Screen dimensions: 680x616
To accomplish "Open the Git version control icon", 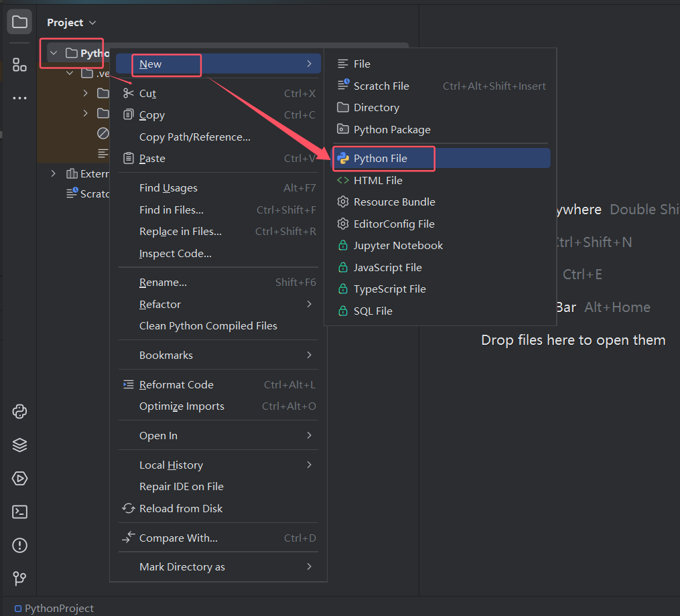I will (19, 579).
